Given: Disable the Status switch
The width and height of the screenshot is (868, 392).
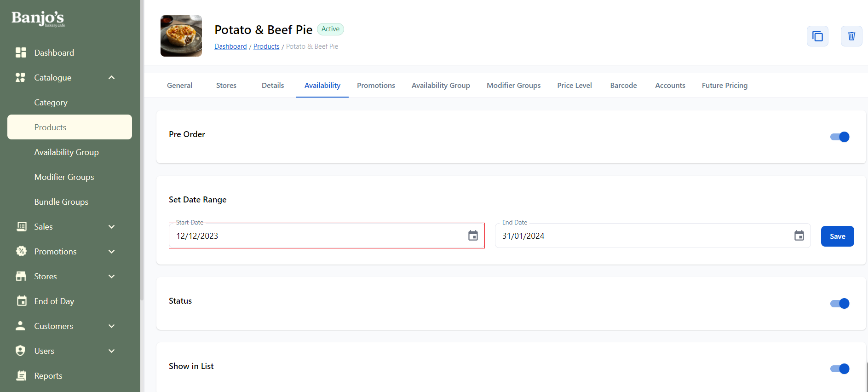Looking at the screenshot, I should tap(839, 304).
